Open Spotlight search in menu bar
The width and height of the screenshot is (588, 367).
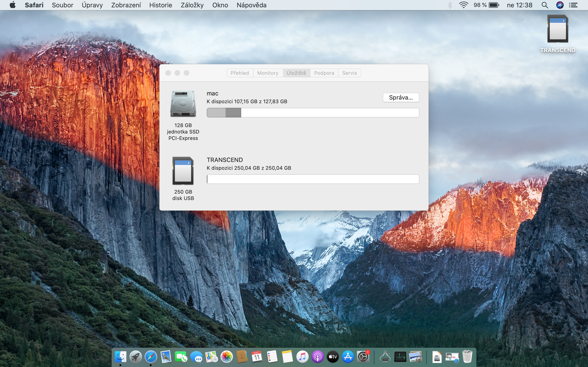[545, 5]
